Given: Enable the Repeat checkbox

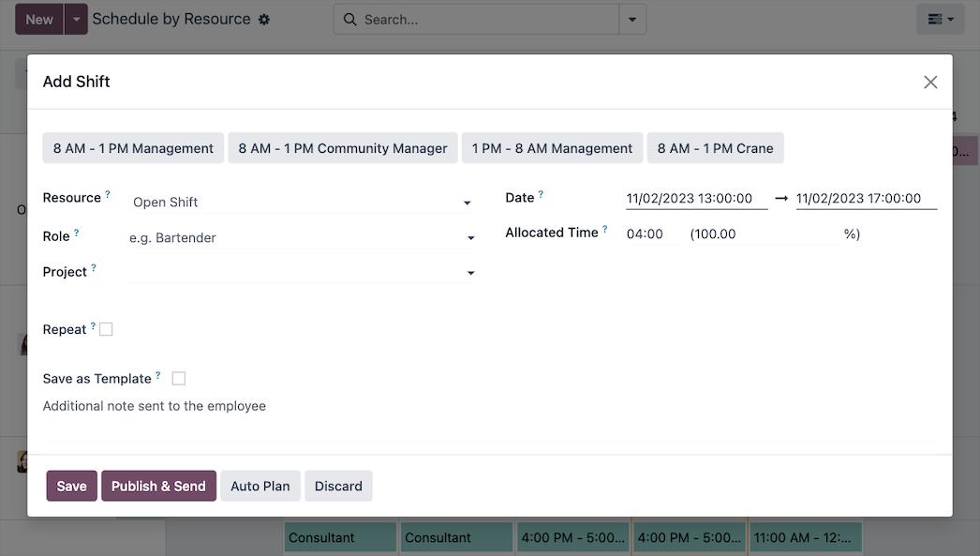Looking at the screenshot, I should [x=106, y=329].
